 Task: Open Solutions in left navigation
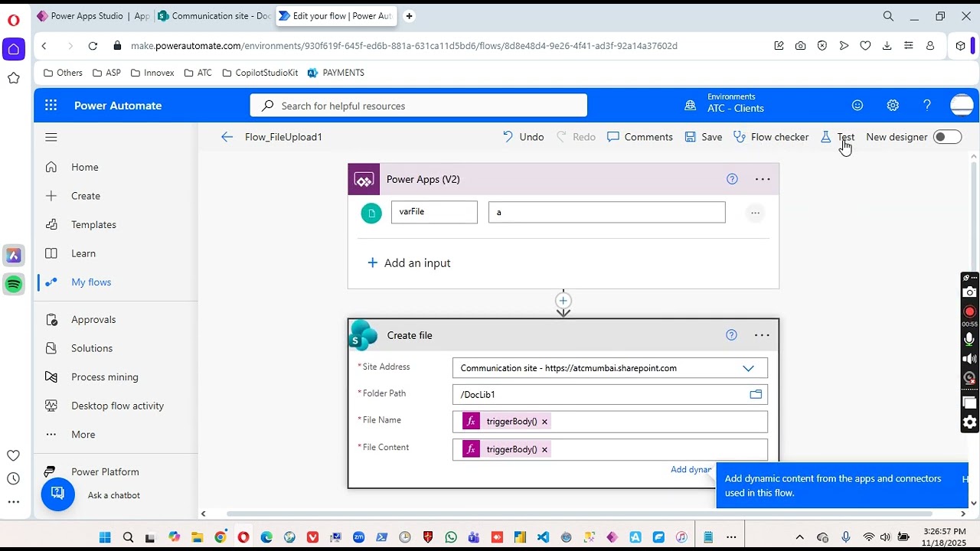tap(92, 348)
